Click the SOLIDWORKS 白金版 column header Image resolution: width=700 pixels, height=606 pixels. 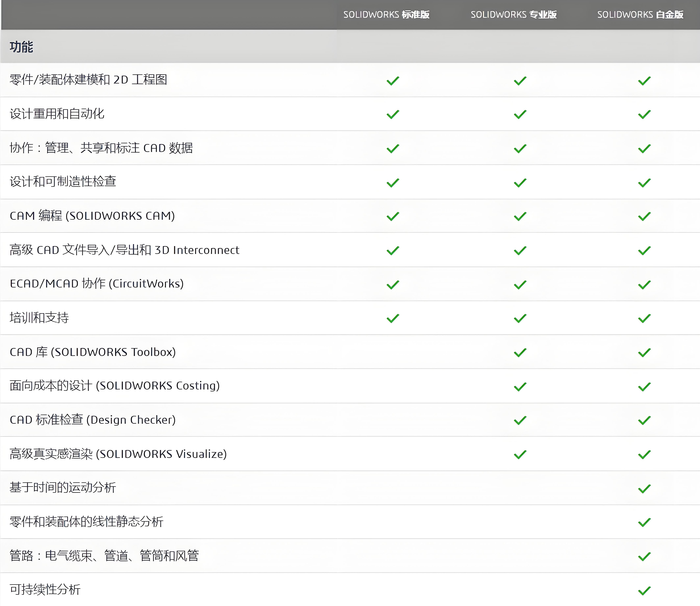[x=640, y=14]
